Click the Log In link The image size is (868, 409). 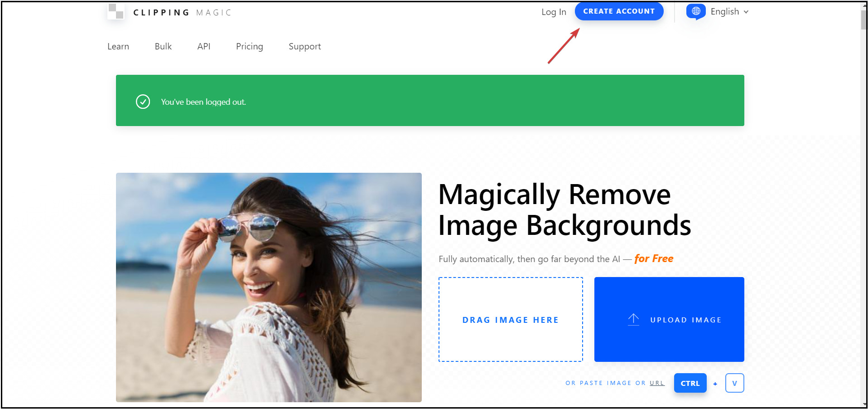[554, 12]
